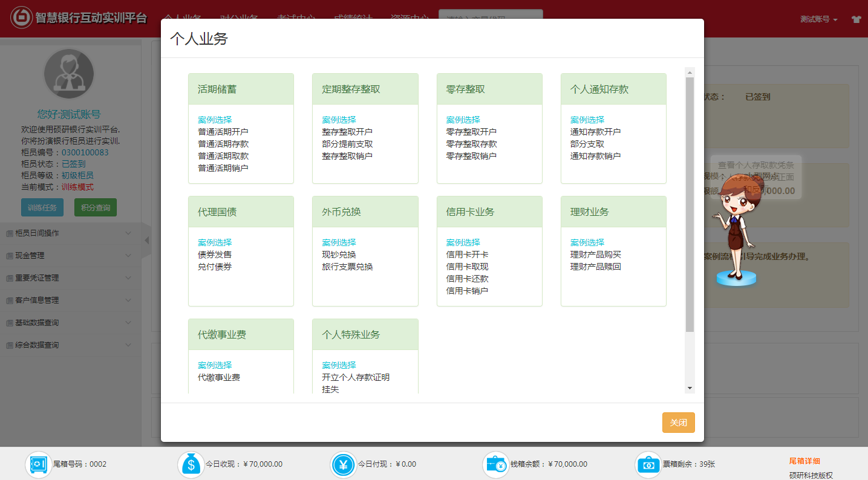Click the money bag icon for 今日收现
Viewport: 868px width, 480px height.
pyautogui.click(x=191, y=464)
